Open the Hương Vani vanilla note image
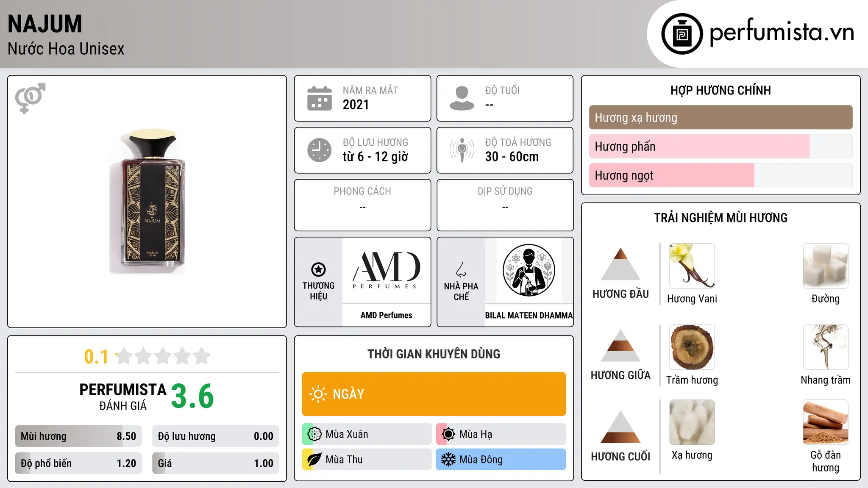 tap(692, 266)
